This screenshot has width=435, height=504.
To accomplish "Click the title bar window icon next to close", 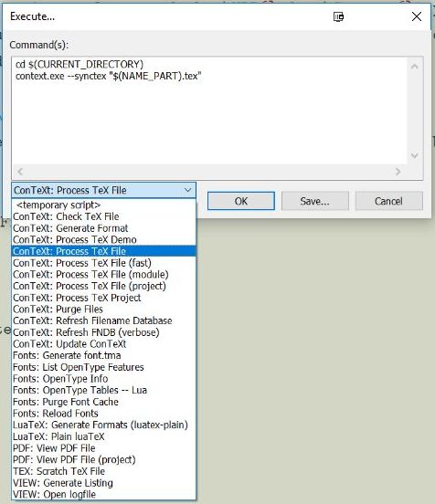I will coord(338,16).
